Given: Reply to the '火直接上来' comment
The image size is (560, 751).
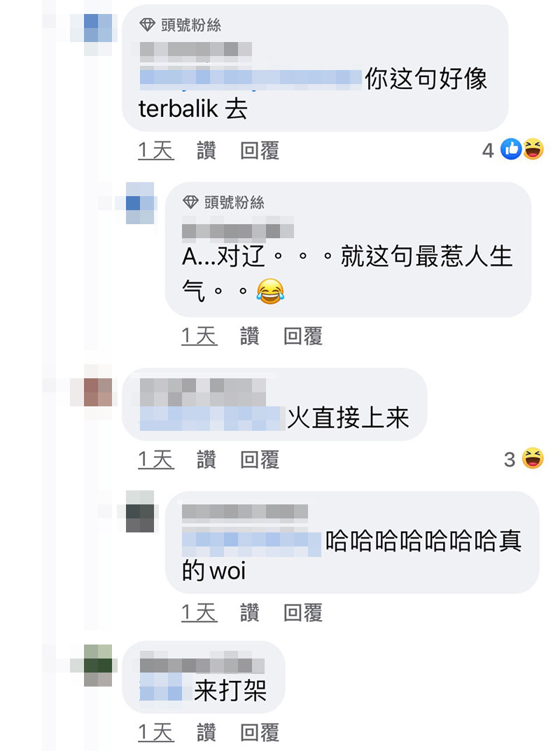Looking at the screenshot, I should pos(260,460).
